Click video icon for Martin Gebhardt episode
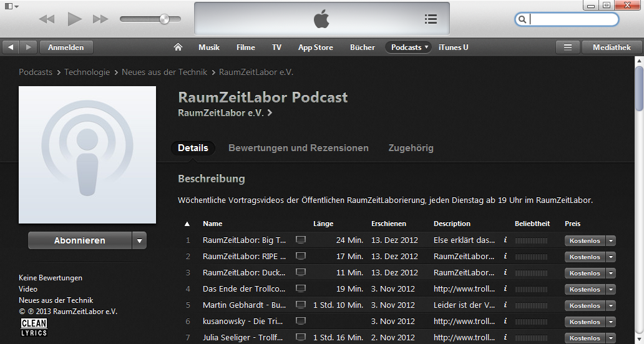Viewport: 644px width, 344px height. tap(301, 305)
